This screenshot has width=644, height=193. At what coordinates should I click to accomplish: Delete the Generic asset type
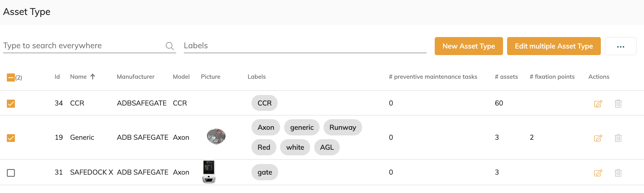[x=618, y=138]
